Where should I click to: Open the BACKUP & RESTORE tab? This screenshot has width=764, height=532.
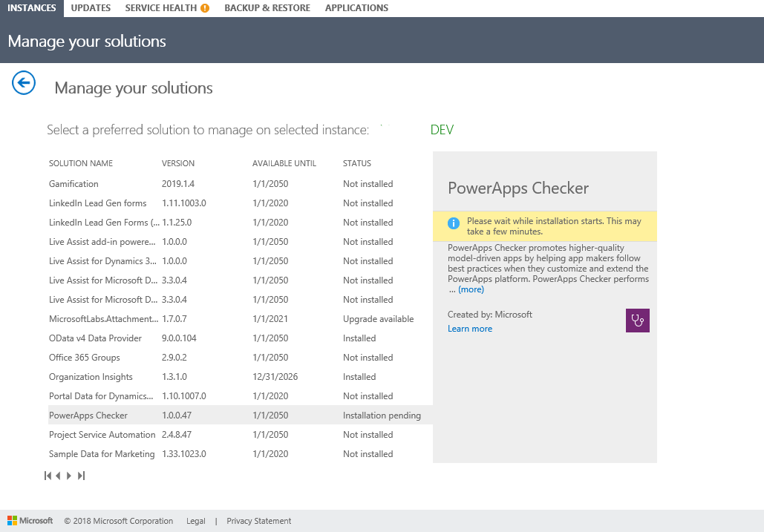tap(267, 7)
